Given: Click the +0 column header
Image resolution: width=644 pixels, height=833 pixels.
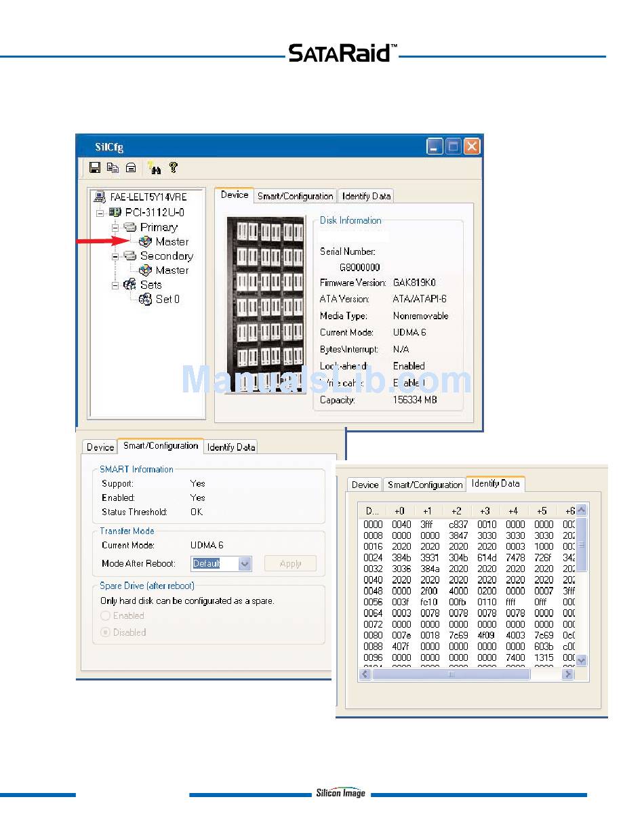Looking at the screenshot, I should [x=400, y=510].
